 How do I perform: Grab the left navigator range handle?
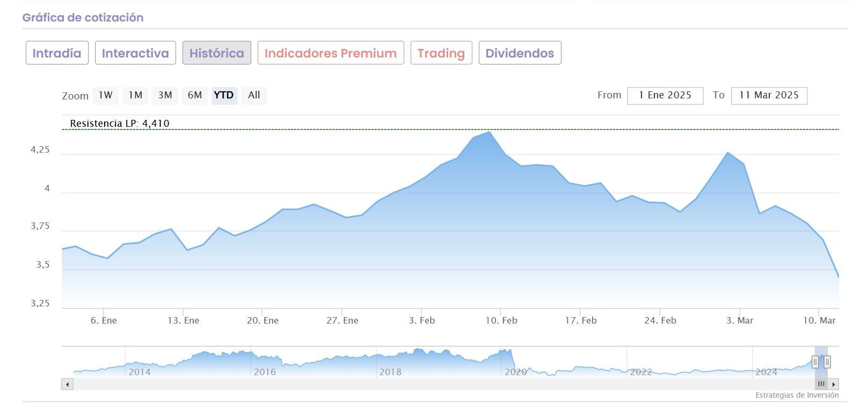pyautogui.click(x=815, y=362)
